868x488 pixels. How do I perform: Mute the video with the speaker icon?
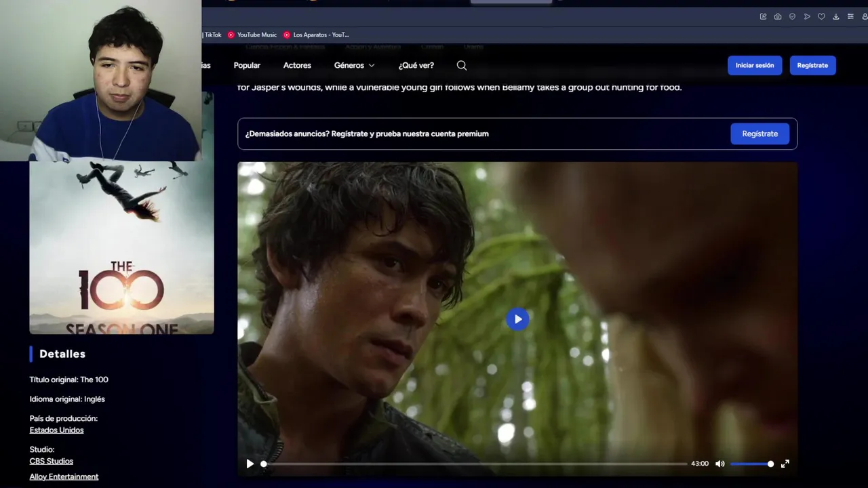pos(719,464)
